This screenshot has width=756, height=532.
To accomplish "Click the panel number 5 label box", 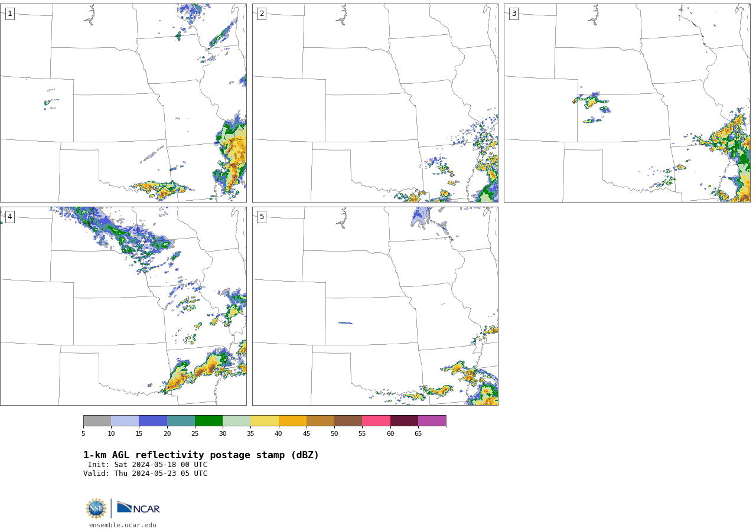I will 262,217.
